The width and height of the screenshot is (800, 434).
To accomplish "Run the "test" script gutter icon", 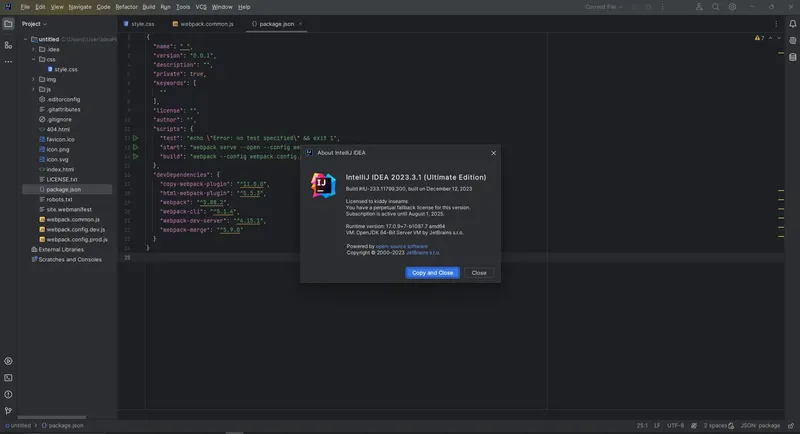I will [x=135, y=138].
